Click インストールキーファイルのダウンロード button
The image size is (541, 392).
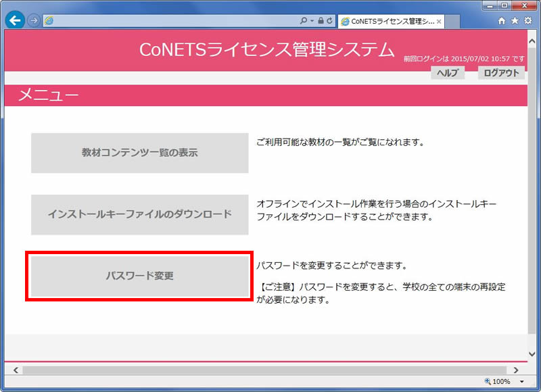pyautogui.click(x=140, y=214)
